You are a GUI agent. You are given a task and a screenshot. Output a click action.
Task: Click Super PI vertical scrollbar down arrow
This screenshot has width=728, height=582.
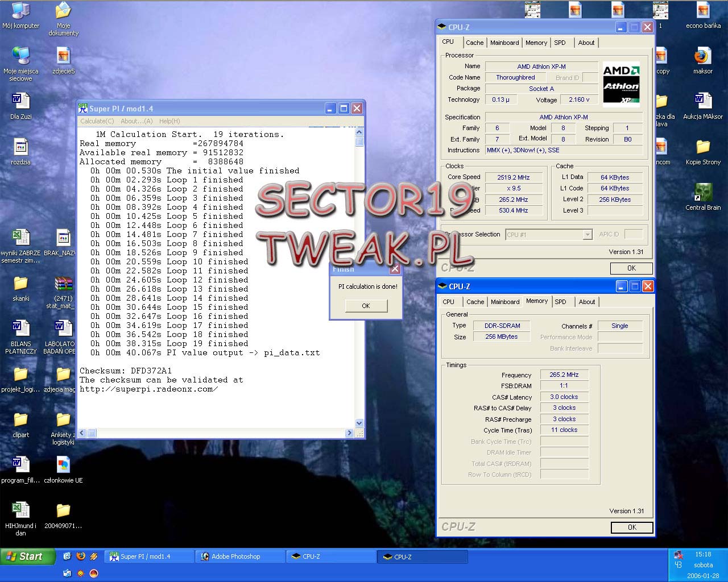coord(359,423)
